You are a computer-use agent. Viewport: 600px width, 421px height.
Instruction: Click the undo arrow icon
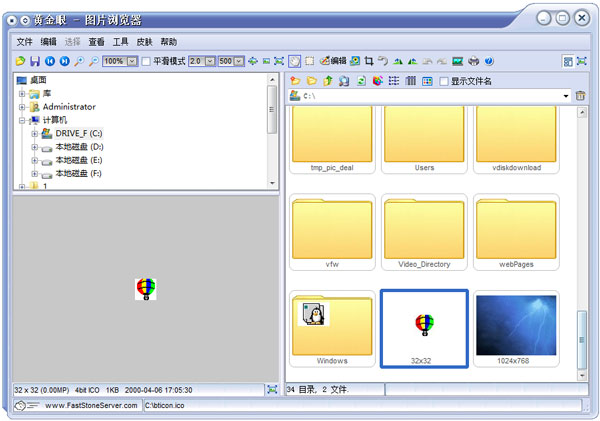[383, 61]
